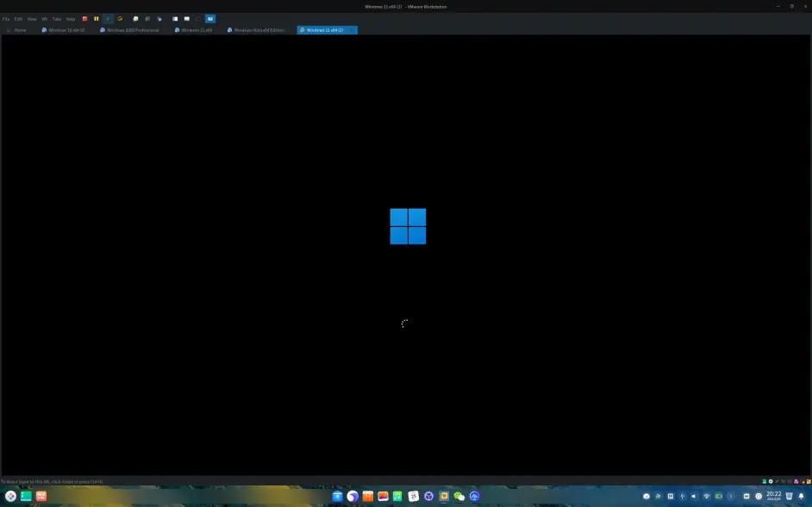Click the red power off toolbar icon
Viewport: 812px width, 507px height.
click(x=85, y=19)
